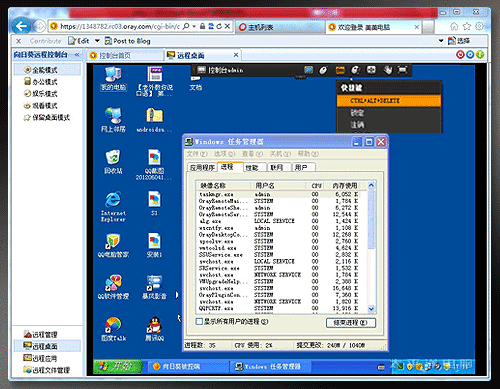Select the Tencent QQ penguin desktop icon

click(154, 329)
